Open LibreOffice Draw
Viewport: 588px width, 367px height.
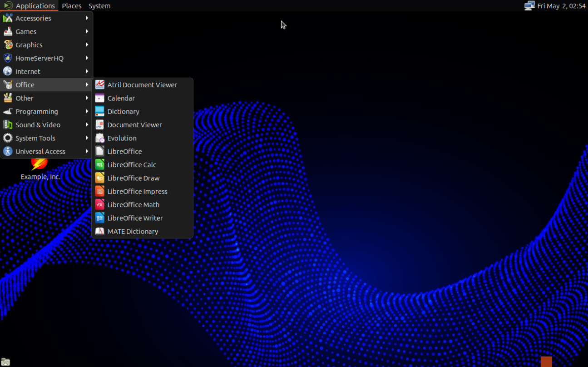tap(133, 178)
